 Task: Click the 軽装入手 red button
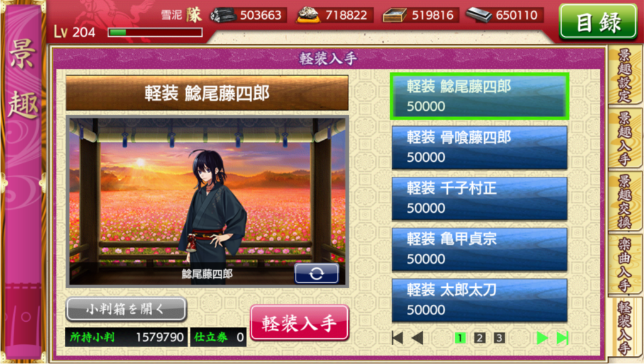point(299,323)
